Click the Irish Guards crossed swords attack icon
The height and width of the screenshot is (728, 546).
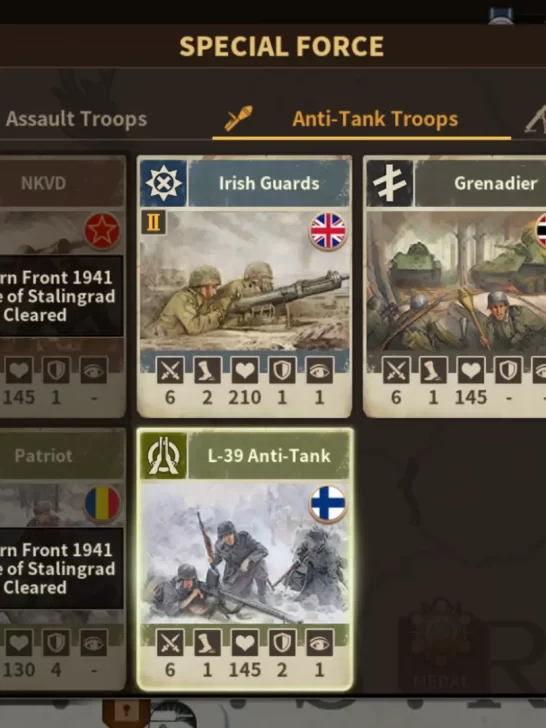(x=170, y=370)
